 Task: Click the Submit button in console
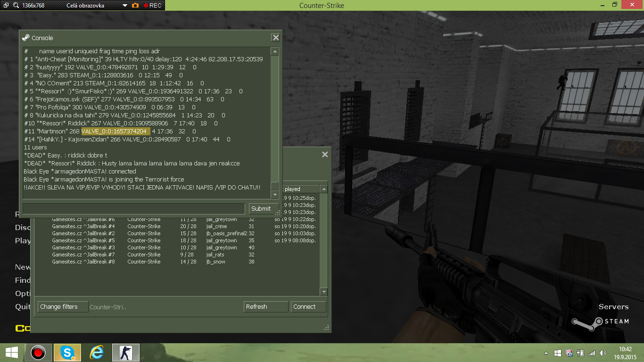click(x=261, y=208)
